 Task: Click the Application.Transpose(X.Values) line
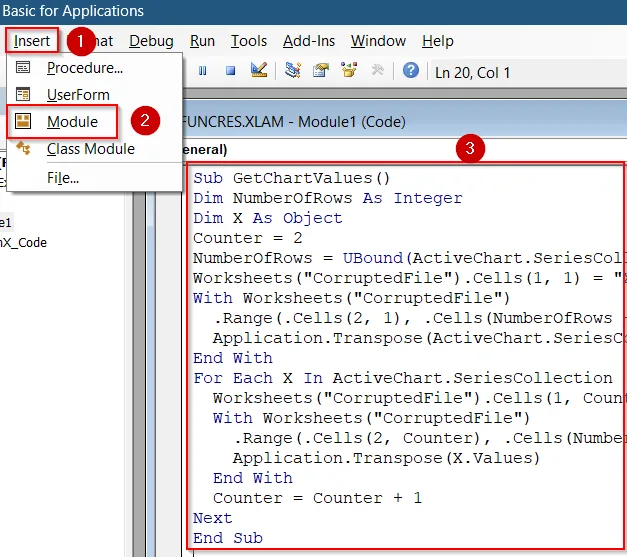386,458
